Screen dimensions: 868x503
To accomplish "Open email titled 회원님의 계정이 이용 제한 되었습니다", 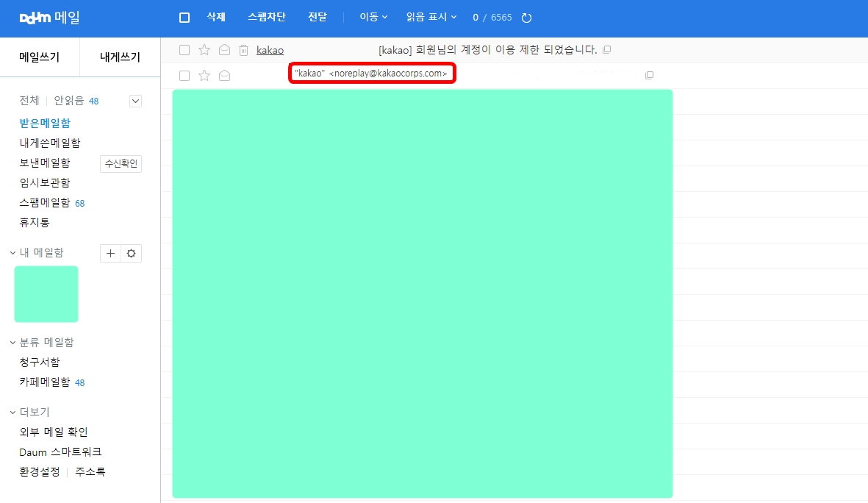I will click(x=488, y=50).
